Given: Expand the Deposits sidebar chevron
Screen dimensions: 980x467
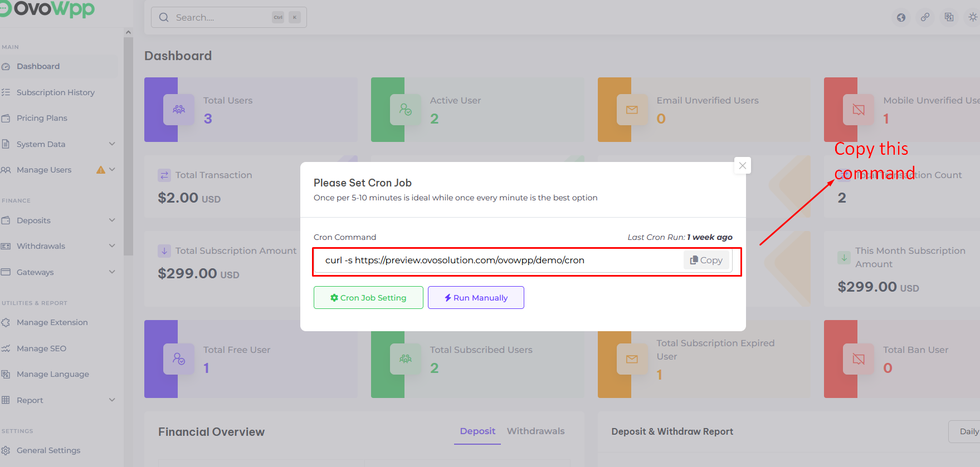Looking at the screenshot, I should (112, 220).
